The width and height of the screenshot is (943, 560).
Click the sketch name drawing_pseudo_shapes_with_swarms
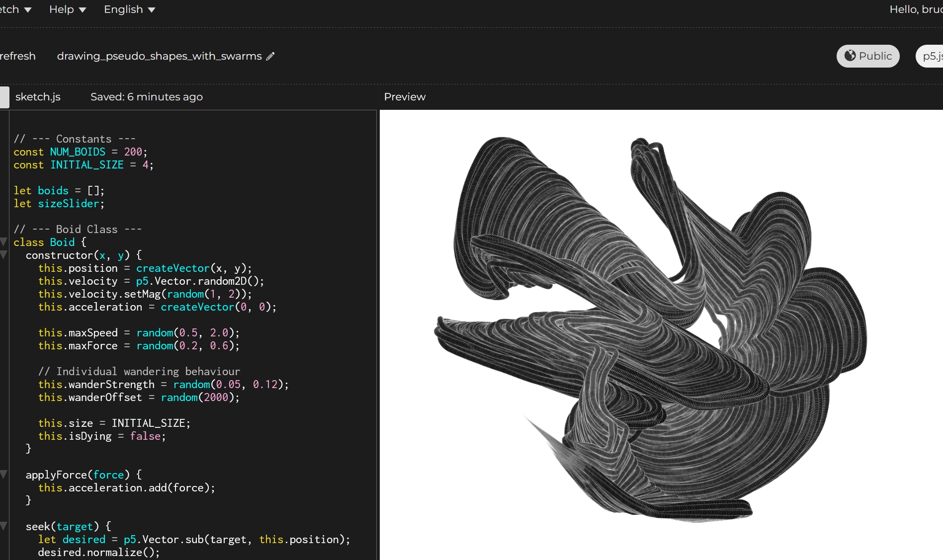point(159,56)
